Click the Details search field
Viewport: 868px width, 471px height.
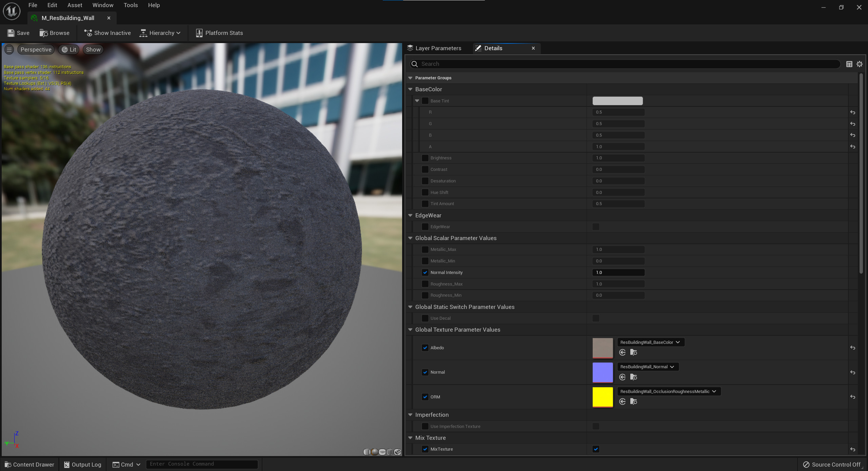pyautogui.click(x=625, y=64)
